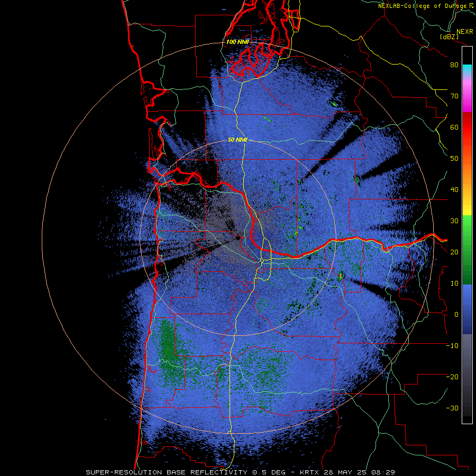Click the 50 value on the dBZ scale
The image size is (476, 476).
tap(454, 159)
